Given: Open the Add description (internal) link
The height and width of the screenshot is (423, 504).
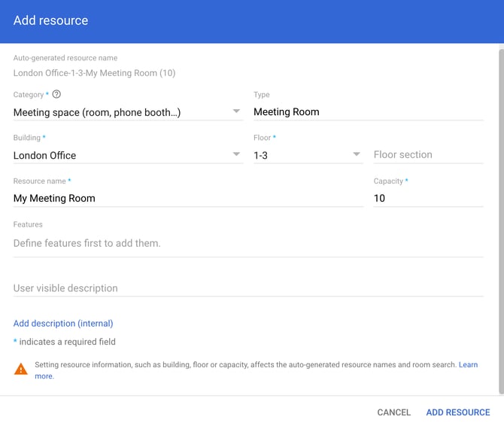Looking at the screenshot, I should 63,324.
